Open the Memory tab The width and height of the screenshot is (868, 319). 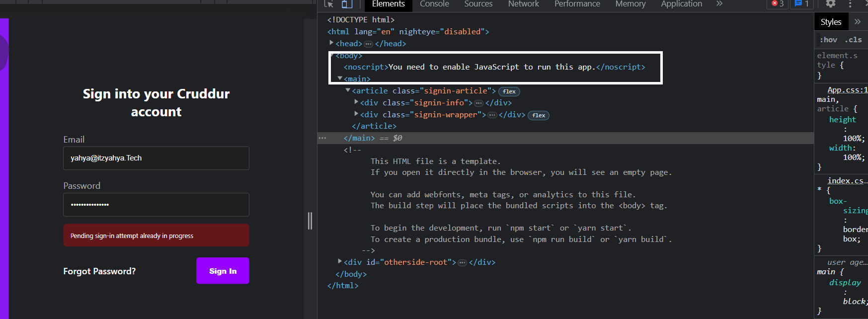coord(631,4)
